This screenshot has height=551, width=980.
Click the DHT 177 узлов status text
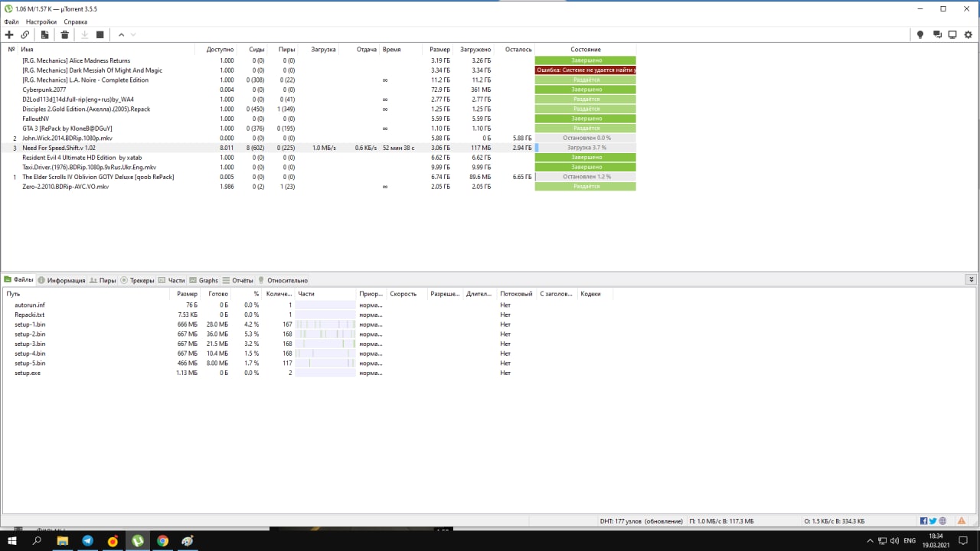tap(641, 521)
